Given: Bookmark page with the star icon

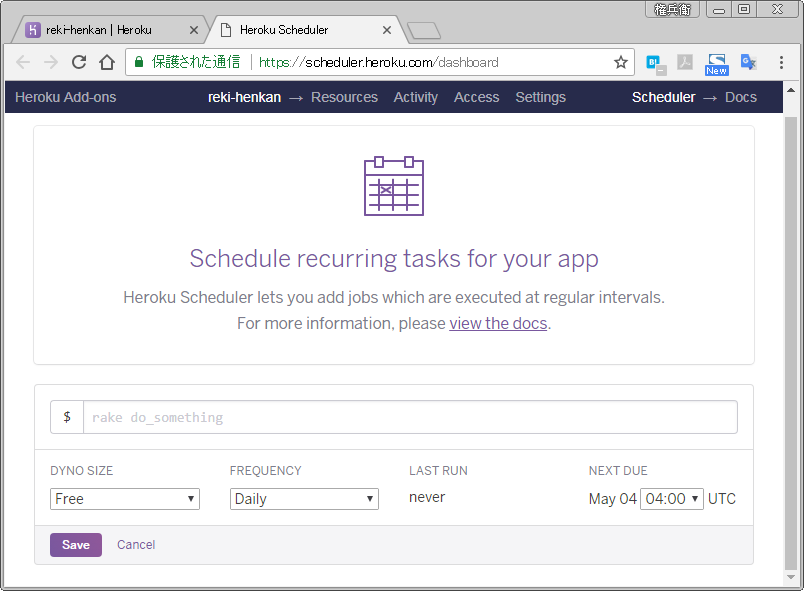Looking at the screenshot, I should coord(620,63).
